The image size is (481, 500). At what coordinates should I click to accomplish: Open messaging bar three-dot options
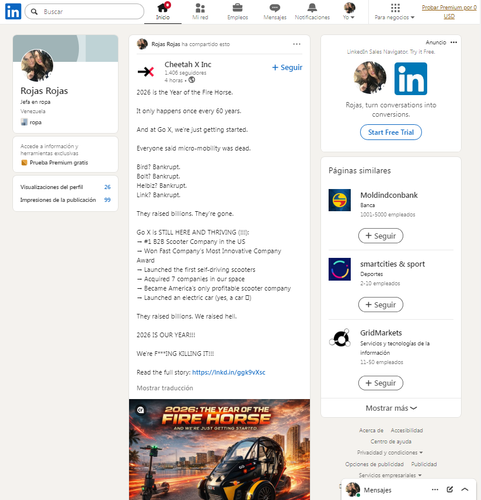(435, 490)
